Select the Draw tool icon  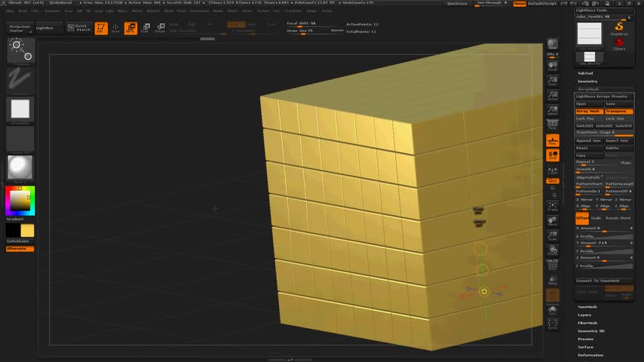(115, 28)
